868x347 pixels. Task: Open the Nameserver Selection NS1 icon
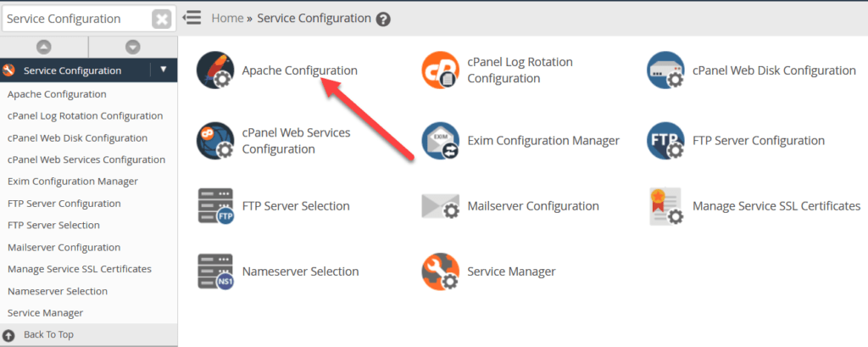(215, 271)
